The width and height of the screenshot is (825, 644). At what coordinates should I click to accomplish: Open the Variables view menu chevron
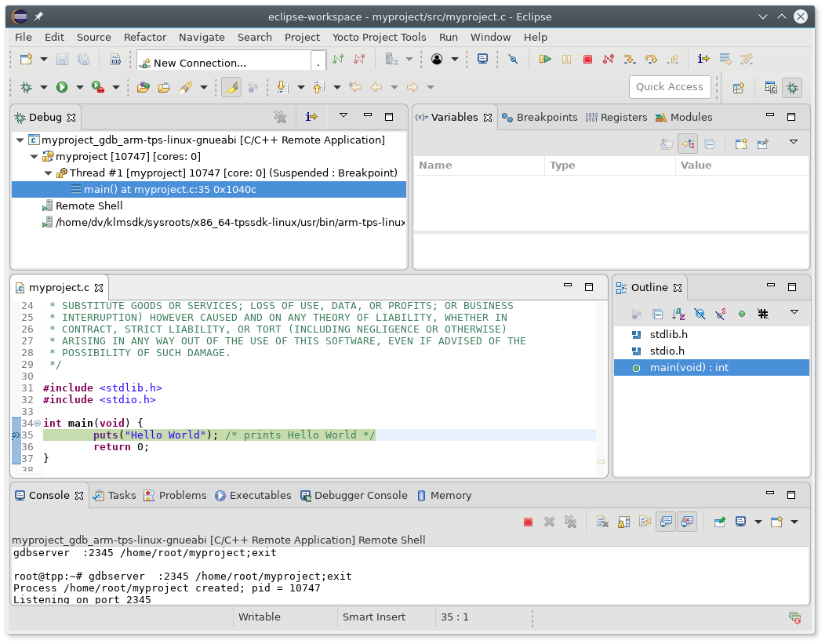pos(793,143)
